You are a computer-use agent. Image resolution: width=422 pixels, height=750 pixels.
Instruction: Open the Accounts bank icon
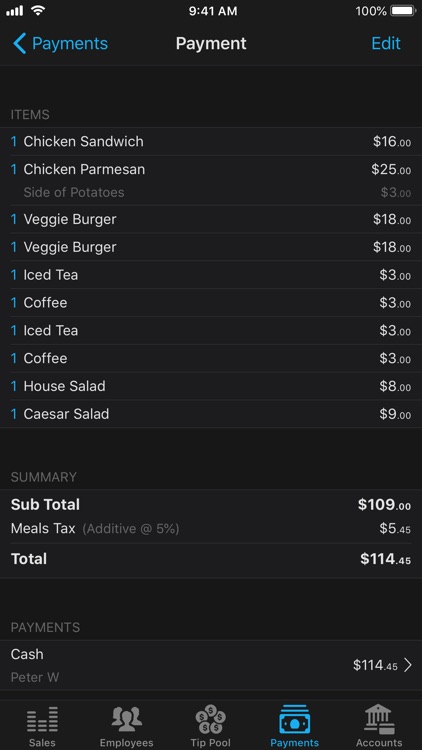pos(379,719)
